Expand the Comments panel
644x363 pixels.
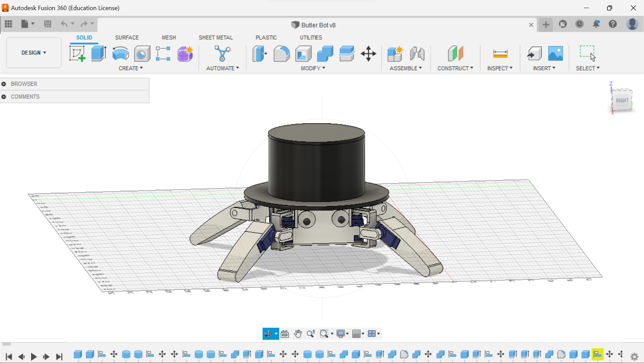click(4, 96)
